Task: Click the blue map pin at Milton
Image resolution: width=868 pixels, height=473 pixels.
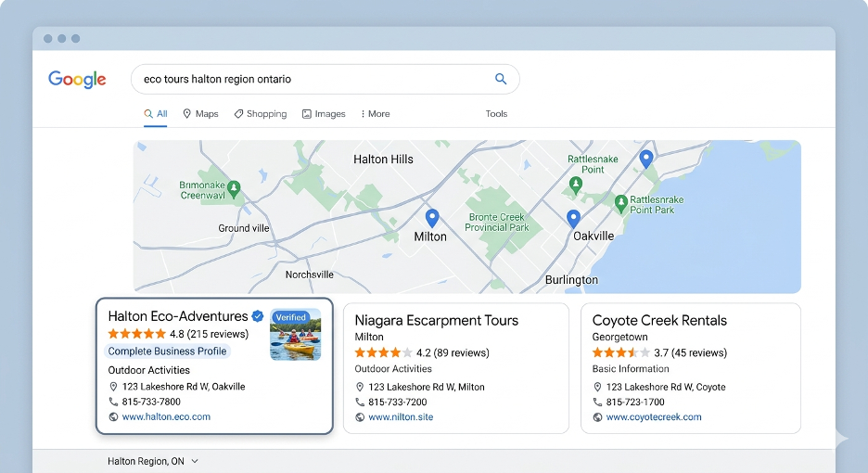Action: point(432,218)
